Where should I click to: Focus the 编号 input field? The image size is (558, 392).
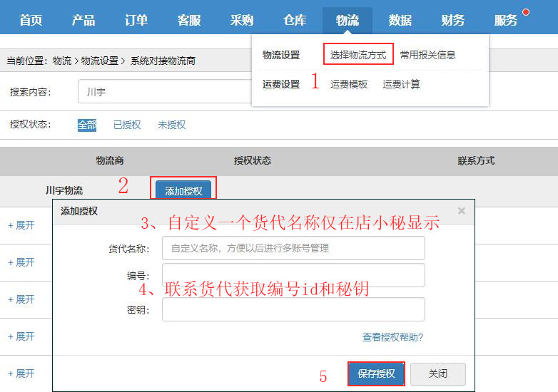pos(293,275)
